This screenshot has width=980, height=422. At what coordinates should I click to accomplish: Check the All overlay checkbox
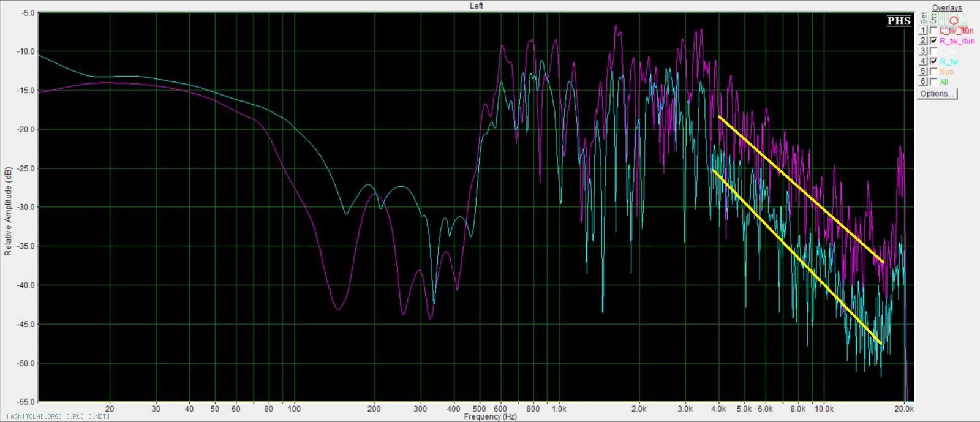933,82
